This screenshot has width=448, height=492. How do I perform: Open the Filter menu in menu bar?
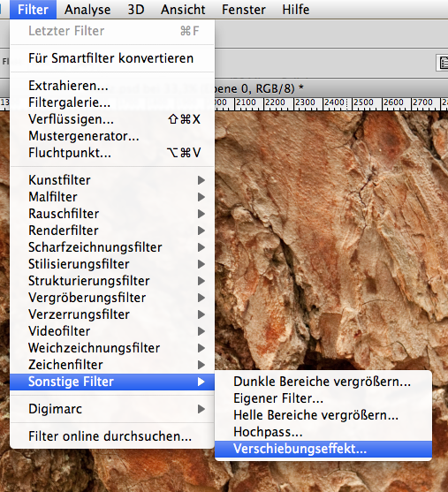click(33, 10)
